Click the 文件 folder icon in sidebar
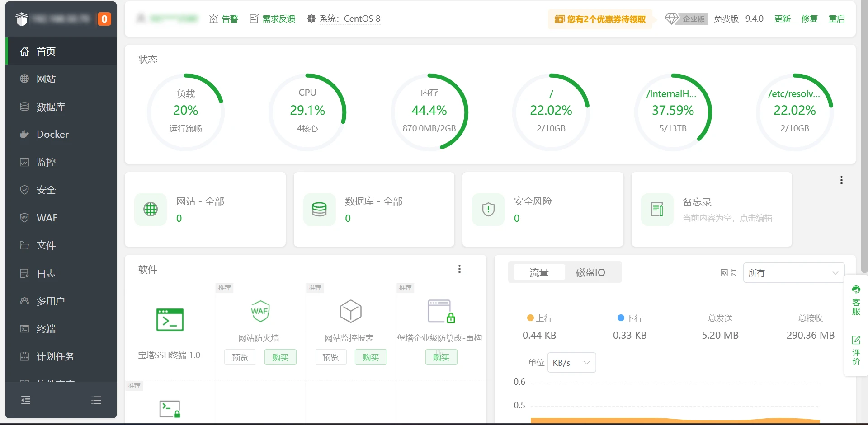 tap(24, 245)
